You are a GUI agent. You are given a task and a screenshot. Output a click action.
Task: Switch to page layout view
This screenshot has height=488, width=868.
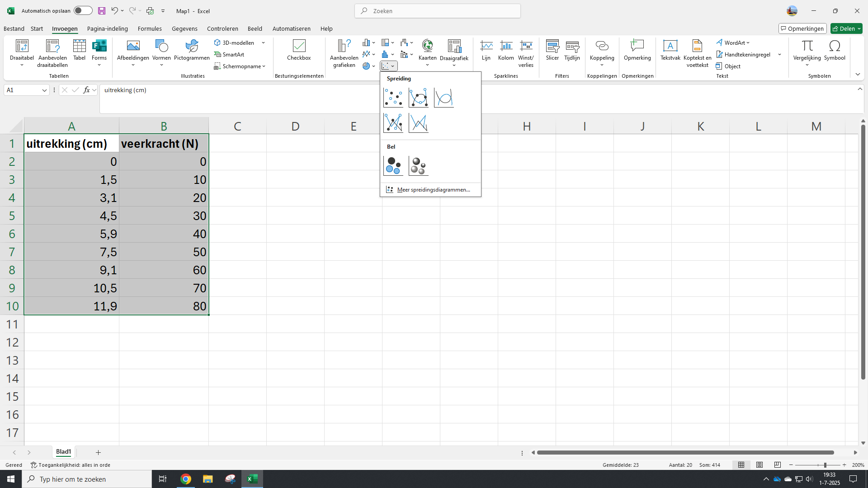[x=759, y=465]
